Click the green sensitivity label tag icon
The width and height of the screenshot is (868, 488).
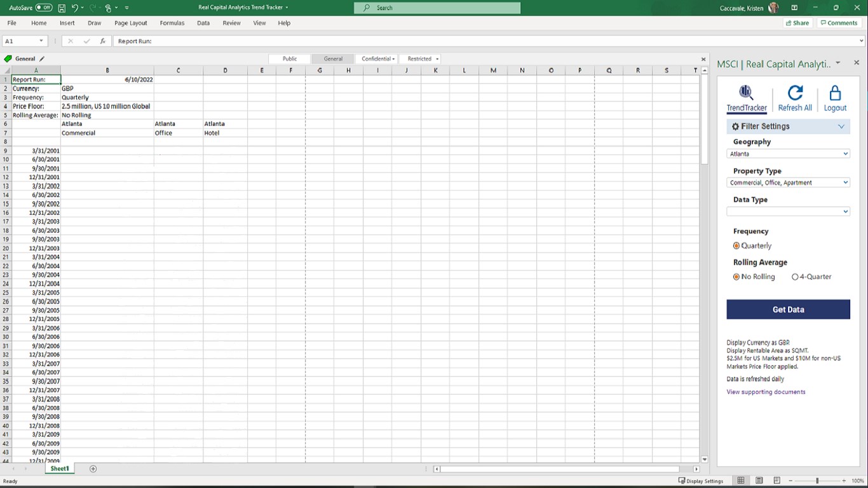[x=8, y=58]
